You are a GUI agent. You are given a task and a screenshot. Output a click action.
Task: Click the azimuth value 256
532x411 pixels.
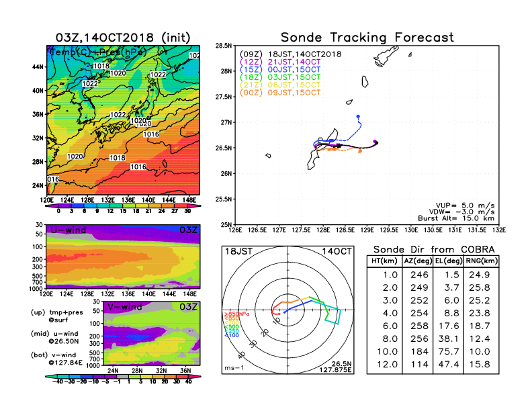click(419, 338)
